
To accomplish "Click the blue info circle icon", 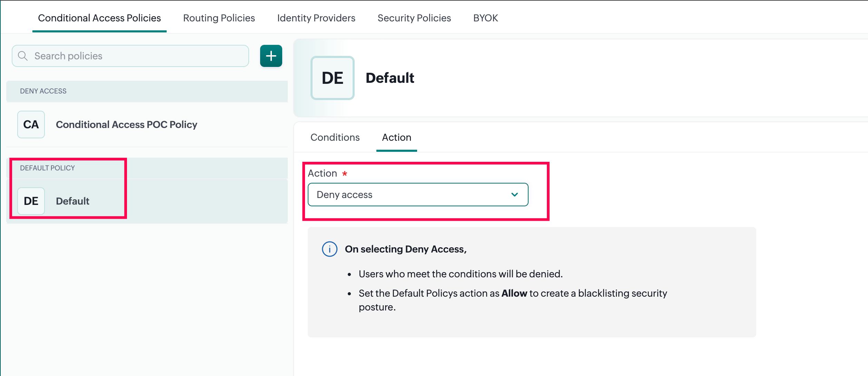I will (329, 249).
